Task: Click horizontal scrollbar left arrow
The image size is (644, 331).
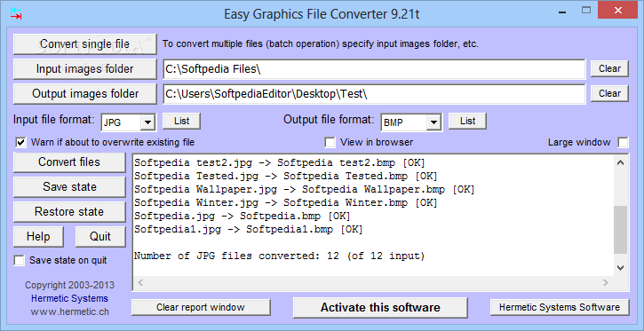Action: coord(140,282)
